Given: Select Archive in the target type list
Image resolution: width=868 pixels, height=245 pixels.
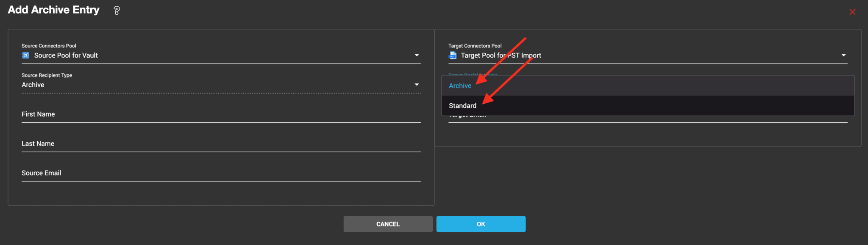Looking at the screenshot, I should (x=648, y=86).
